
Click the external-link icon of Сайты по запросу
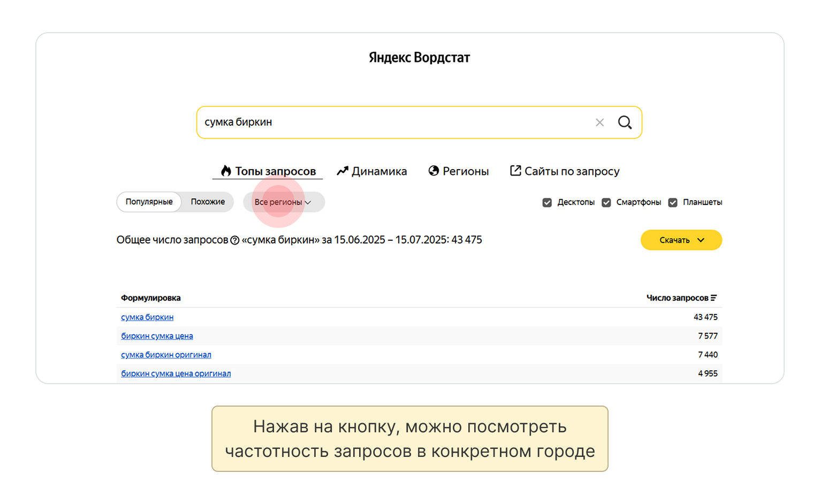515,171
